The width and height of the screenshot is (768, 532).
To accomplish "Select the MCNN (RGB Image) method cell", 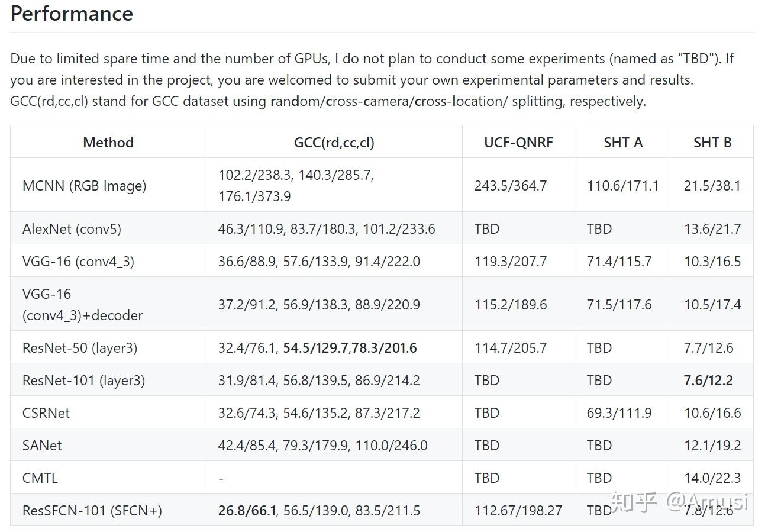I will click(84, 185).
